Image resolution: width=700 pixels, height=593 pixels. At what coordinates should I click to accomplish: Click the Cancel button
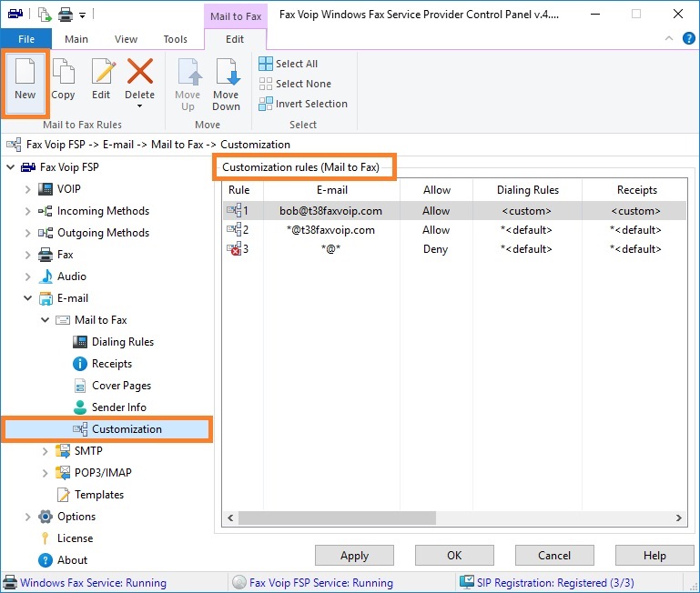554,556
